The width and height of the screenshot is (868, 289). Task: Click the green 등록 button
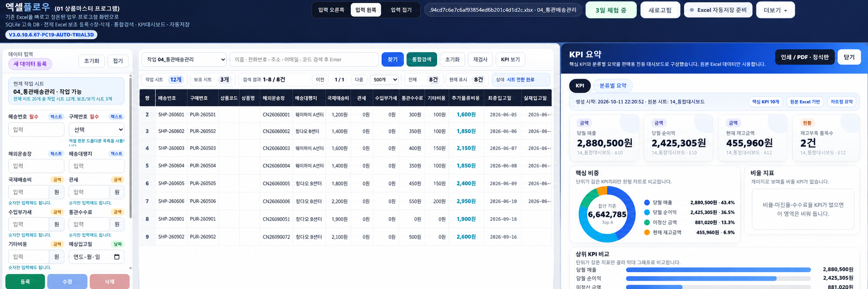point(25,281)
